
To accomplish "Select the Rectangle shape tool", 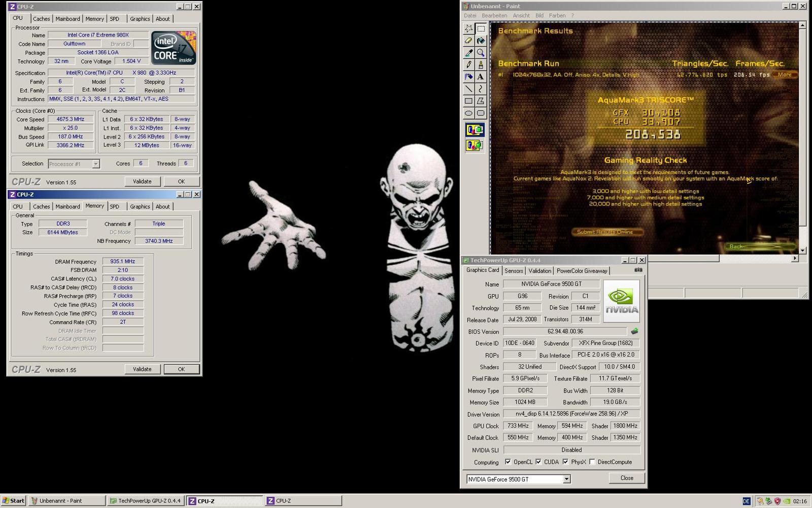I will (x=468, y=102).
